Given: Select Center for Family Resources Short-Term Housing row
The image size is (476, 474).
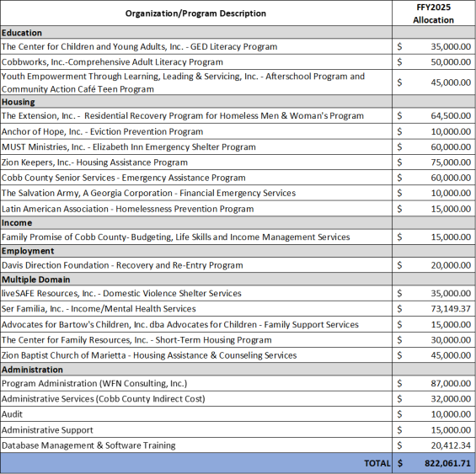Looking at the screenshot, I should pyautogui.click(x=136, y=340).
